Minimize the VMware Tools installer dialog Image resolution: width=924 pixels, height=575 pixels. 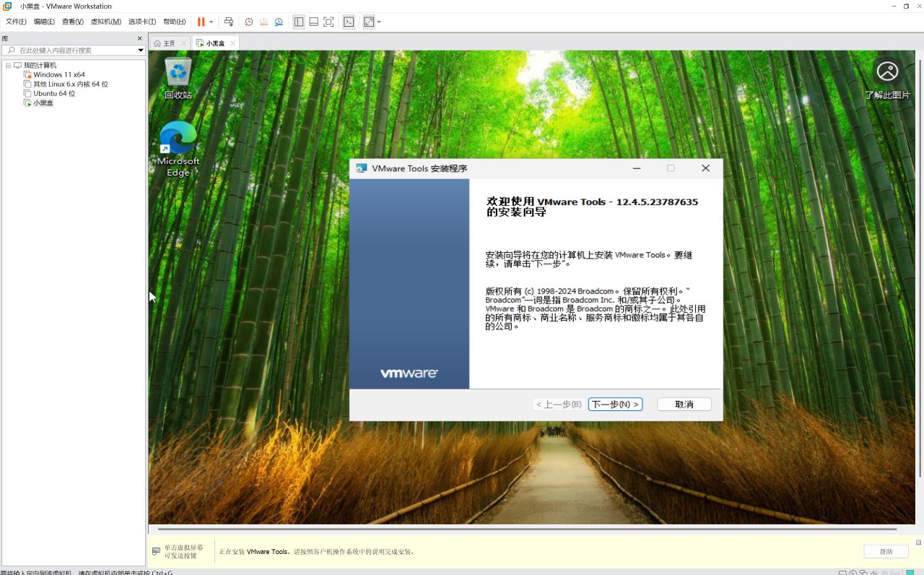pyautogui.click(x=637, y=168)
